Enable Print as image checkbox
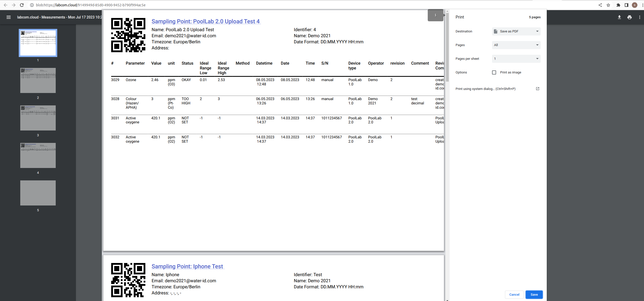This screenshot has height=301, width=644. pyautogui.click(x=494, y=72)
